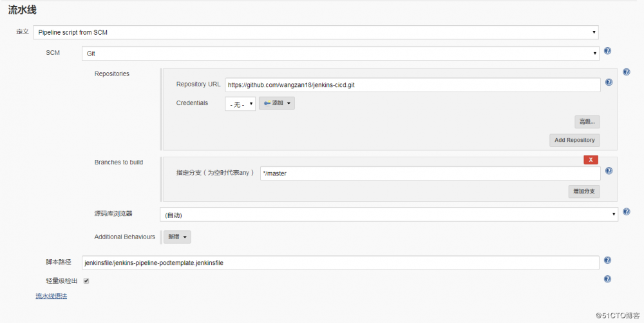Click the Repositories label
Viewport: 644px width, 323px height.
click(111, 74)
